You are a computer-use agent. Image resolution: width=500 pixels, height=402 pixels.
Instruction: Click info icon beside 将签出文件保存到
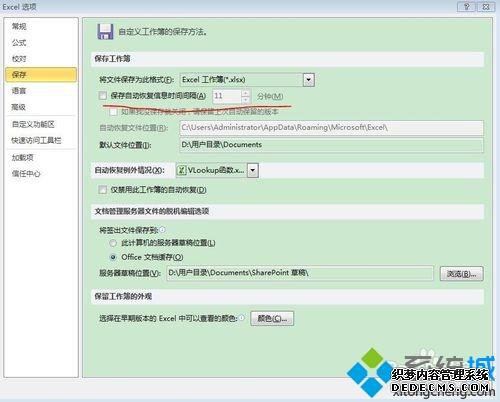coord(162,230)
